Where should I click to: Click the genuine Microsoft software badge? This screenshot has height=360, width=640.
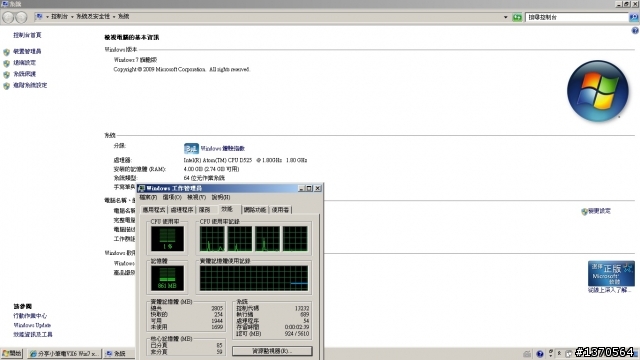[611, 273]
